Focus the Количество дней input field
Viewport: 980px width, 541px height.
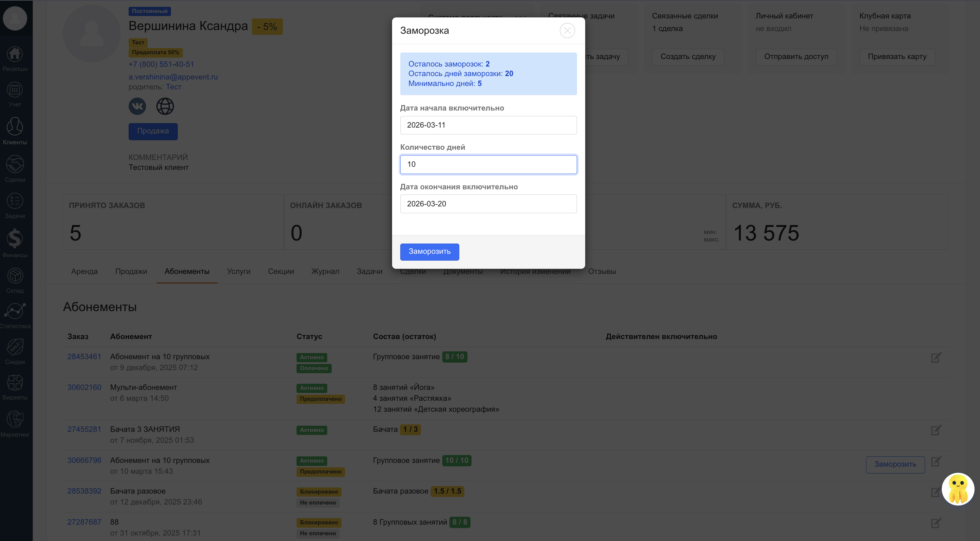click(x=488, y=165)
